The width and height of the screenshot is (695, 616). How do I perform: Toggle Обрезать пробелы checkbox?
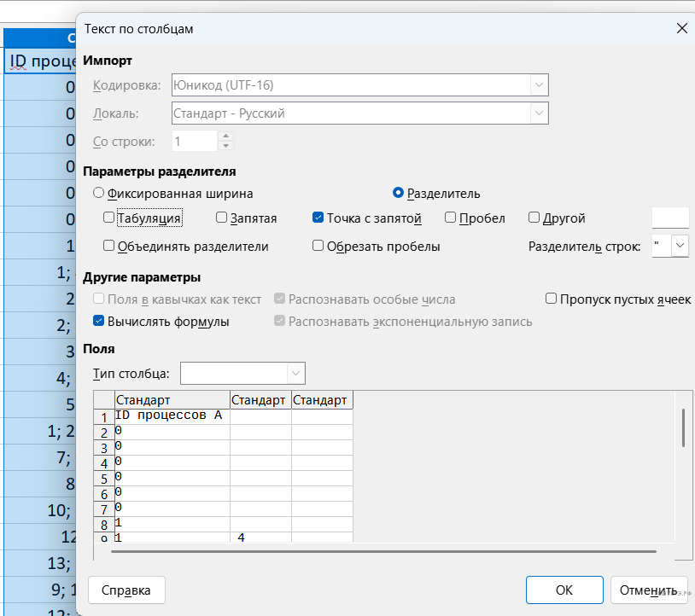click(x=318, y=247)
